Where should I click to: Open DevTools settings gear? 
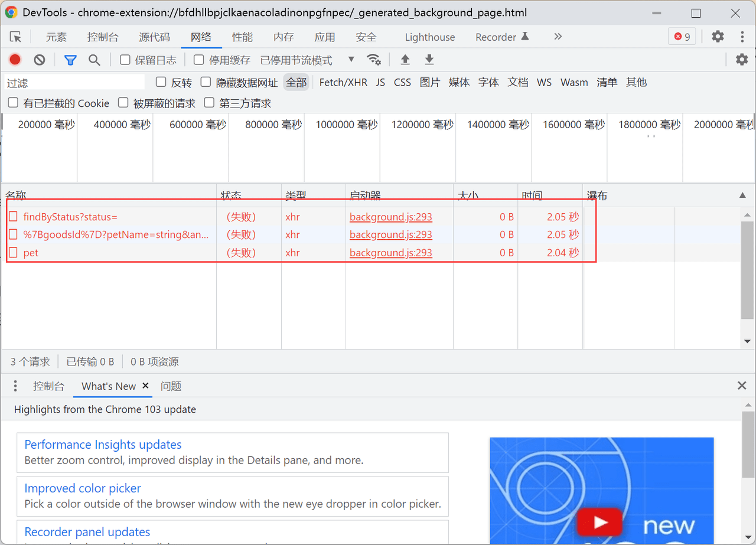[718, 37]
